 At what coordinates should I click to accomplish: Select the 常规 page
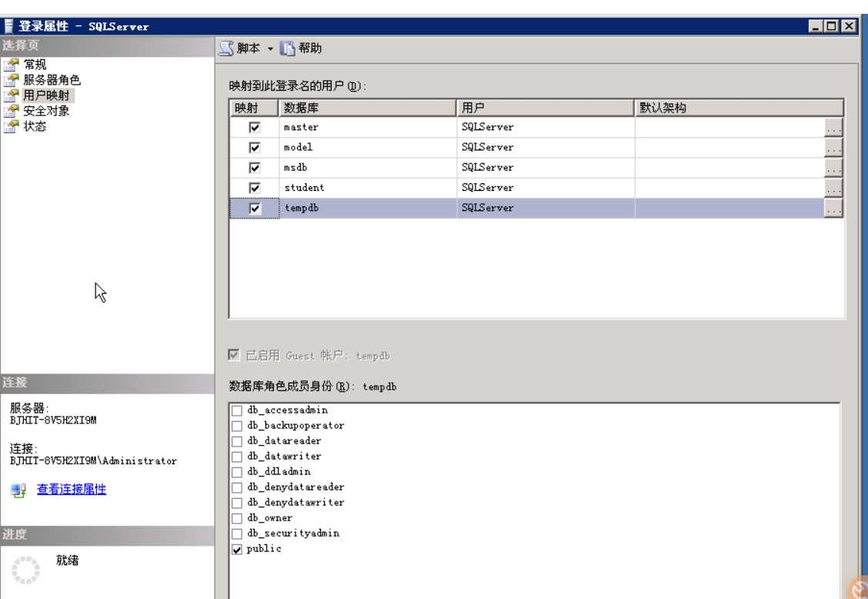[35, 65]
